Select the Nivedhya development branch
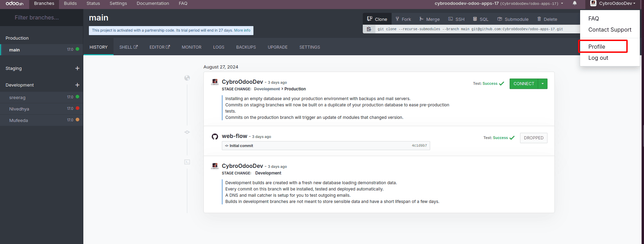644x244 pixels. [42, 109]
